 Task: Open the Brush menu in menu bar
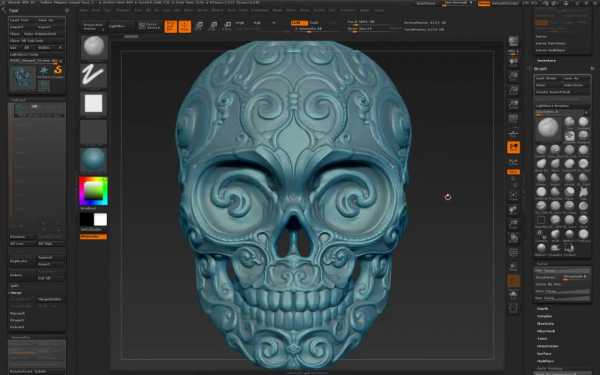(96, 10)
